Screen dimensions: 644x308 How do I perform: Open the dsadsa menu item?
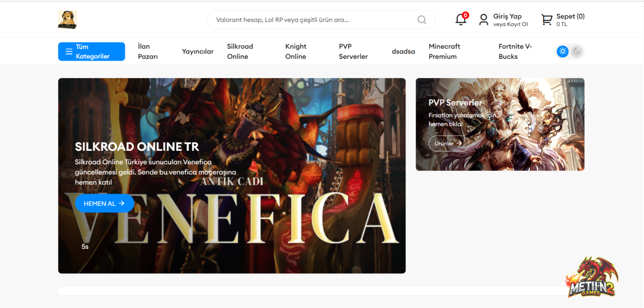(403, 51)
